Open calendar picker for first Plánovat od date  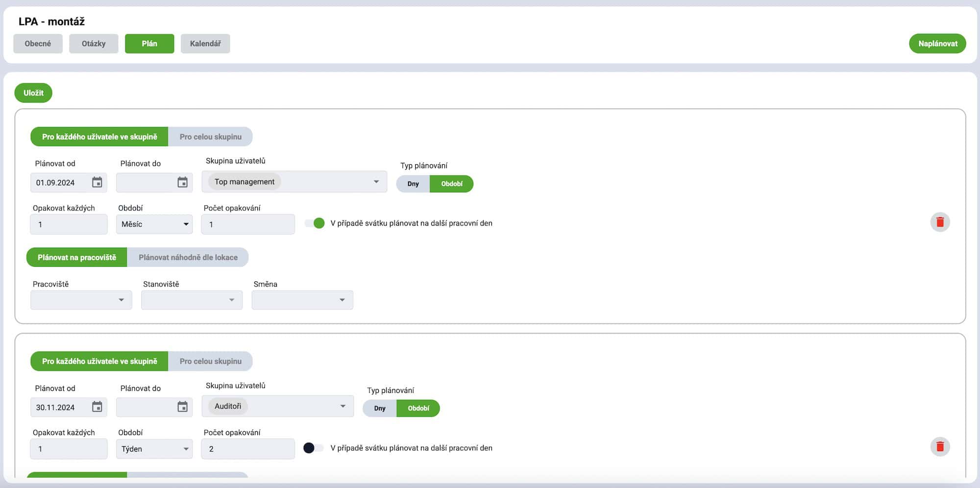click(x=97, y=182)
